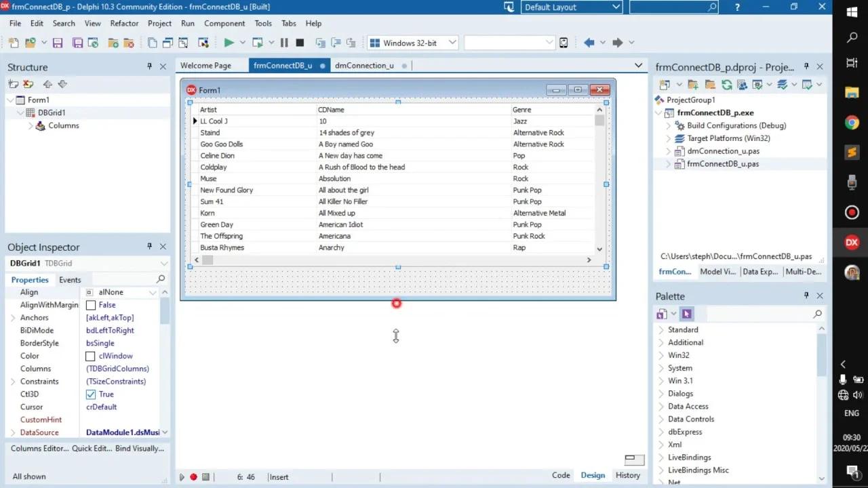
Task: Click the Columns Editor link
Action: point(39,448)
